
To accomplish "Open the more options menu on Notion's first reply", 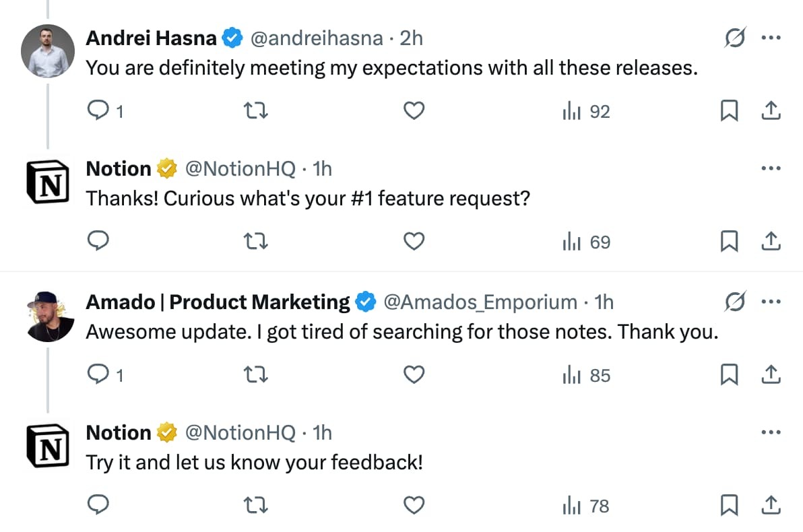I will click(x=771, y=168).
